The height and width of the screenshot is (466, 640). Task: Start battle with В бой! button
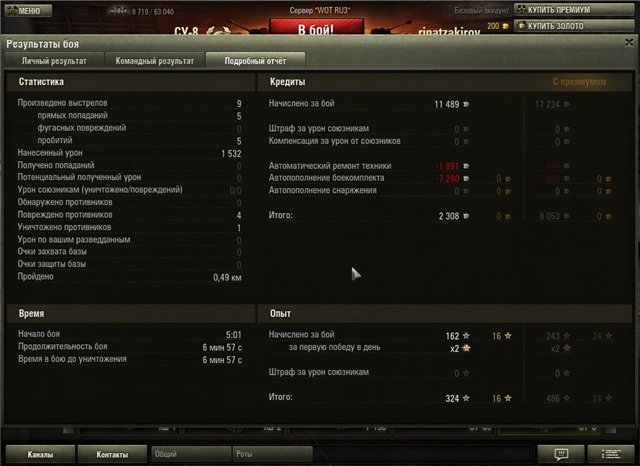coord(316,27)
